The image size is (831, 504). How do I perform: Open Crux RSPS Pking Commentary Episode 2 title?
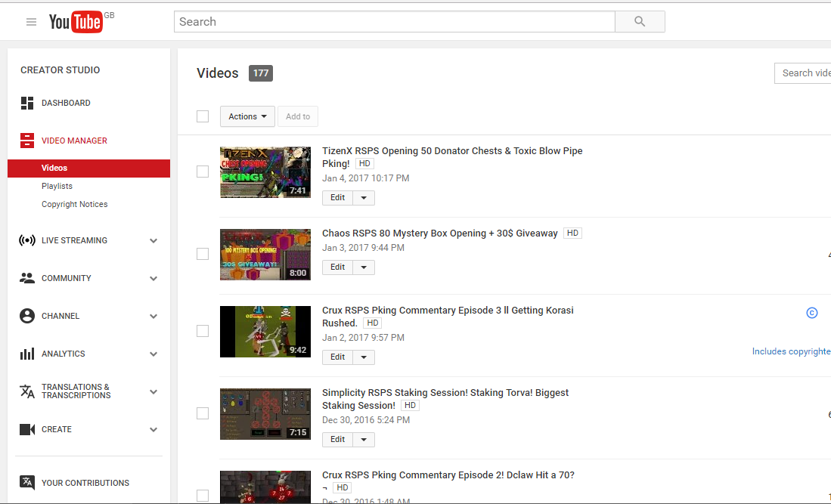448,481
